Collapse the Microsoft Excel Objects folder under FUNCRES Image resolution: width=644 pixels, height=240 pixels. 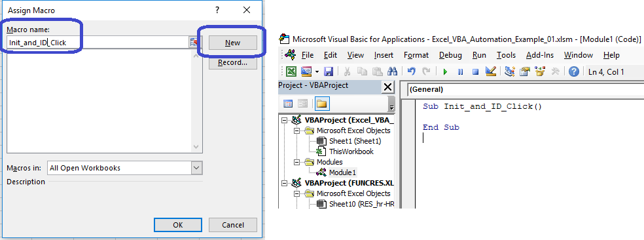click(x=296, y=193)
